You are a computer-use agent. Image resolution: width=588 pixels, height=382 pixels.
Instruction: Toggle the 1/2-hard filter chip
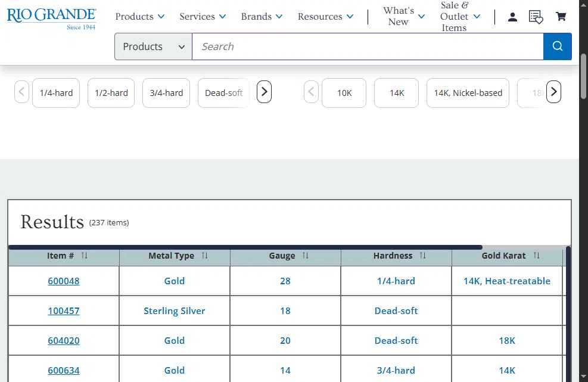(111, 93)
